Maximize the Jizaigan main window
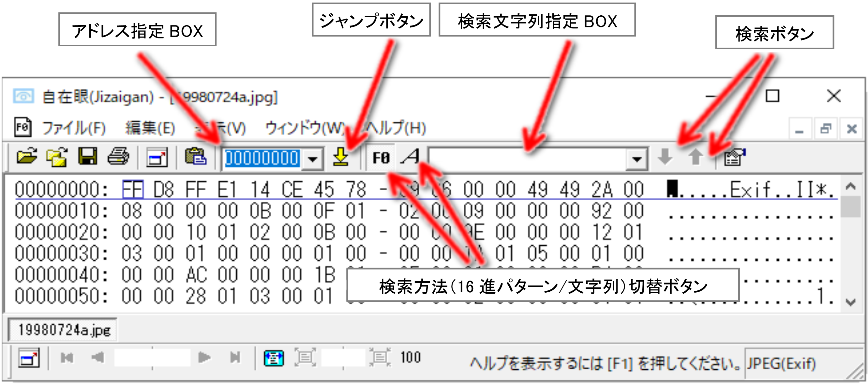This screenshot has width=868, height=385. tap(772, 96)
